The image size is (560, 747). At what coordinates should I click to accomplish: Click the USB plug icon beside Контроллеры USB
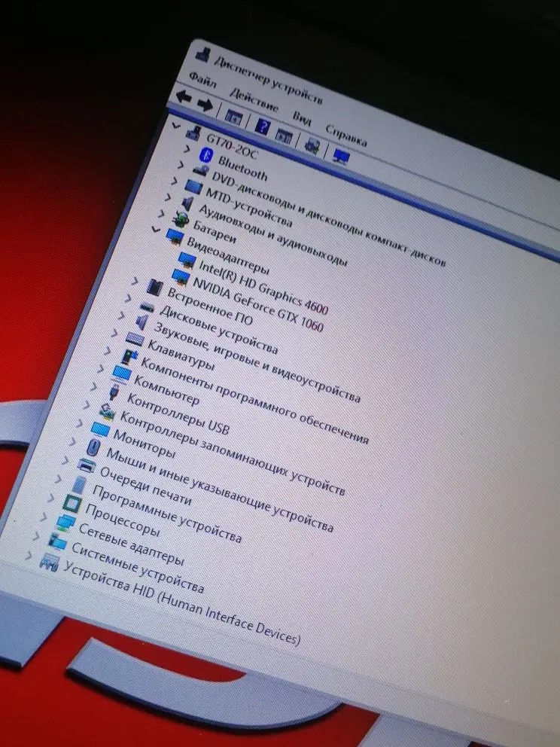pos(114,392)
